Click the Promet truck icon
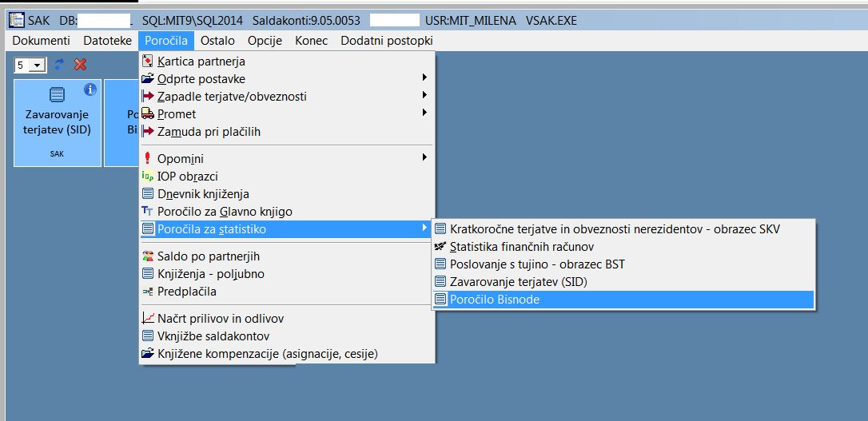868x421 pixels. pyautogui.click(x=147, y=114)
